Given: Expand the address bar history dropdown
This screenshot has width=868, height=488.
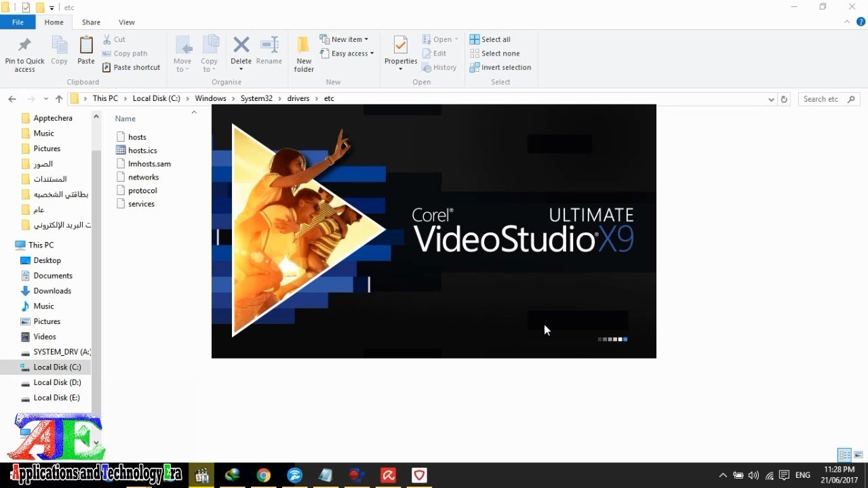Looking at the screenshot, I should (x=771, y=99).
